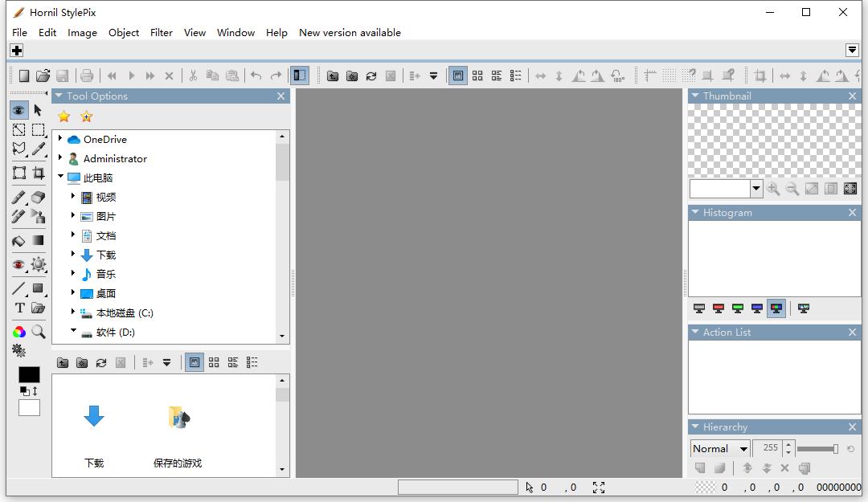Open the Filter menu
This screenshot has height=502, width=868.
161,33
